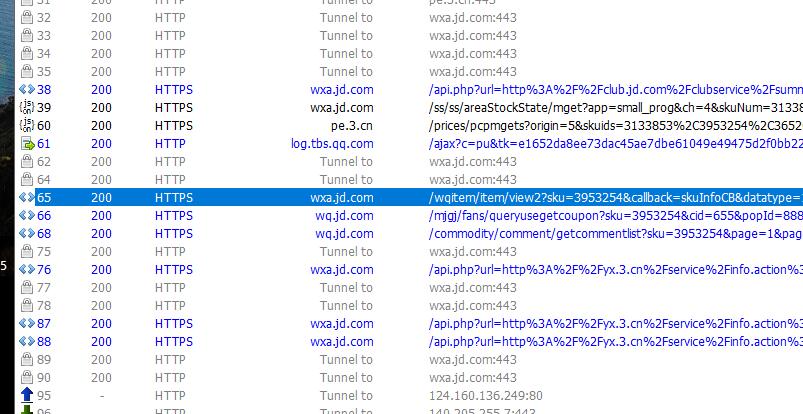Click the lock icon of session 35

27,72
